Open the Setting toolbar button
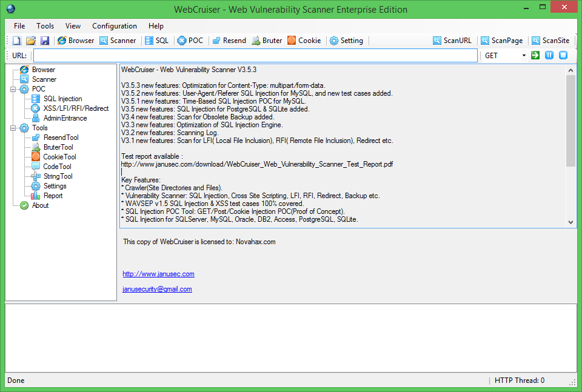The height and width of the screenshot is (392, 582). 346,41
